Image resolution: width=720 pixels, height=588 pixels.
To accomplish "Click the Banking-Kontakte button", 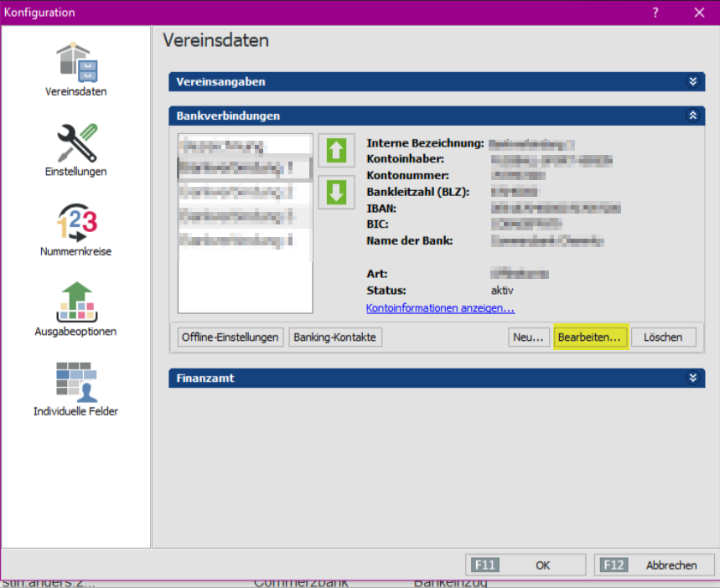I will pos(335,337).
